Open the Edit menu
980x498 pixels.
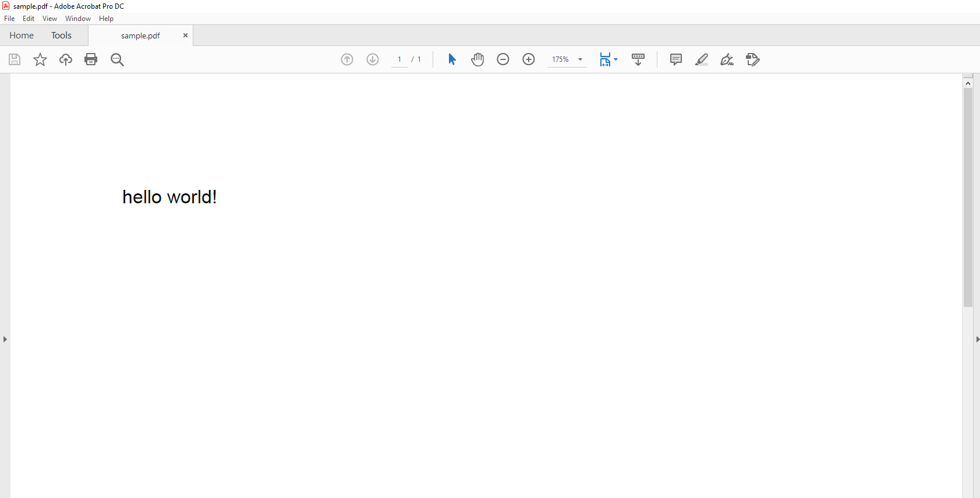[29, 19]
